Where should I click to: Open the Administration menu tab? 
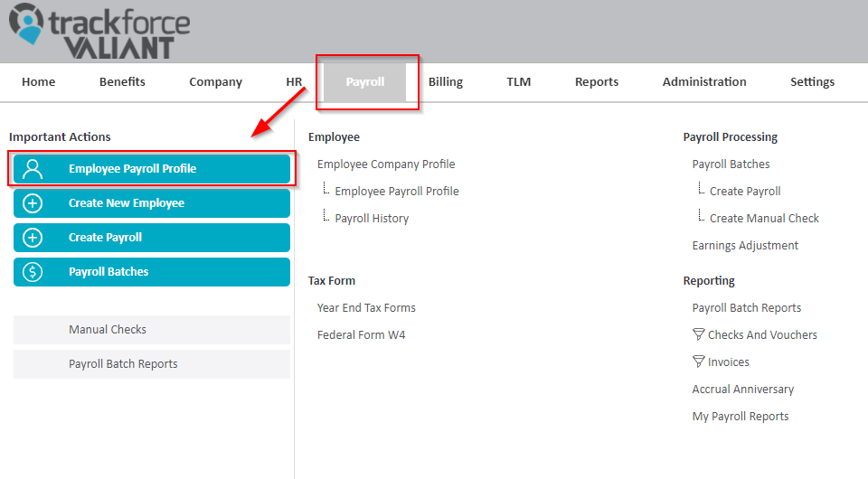(704, 82)
